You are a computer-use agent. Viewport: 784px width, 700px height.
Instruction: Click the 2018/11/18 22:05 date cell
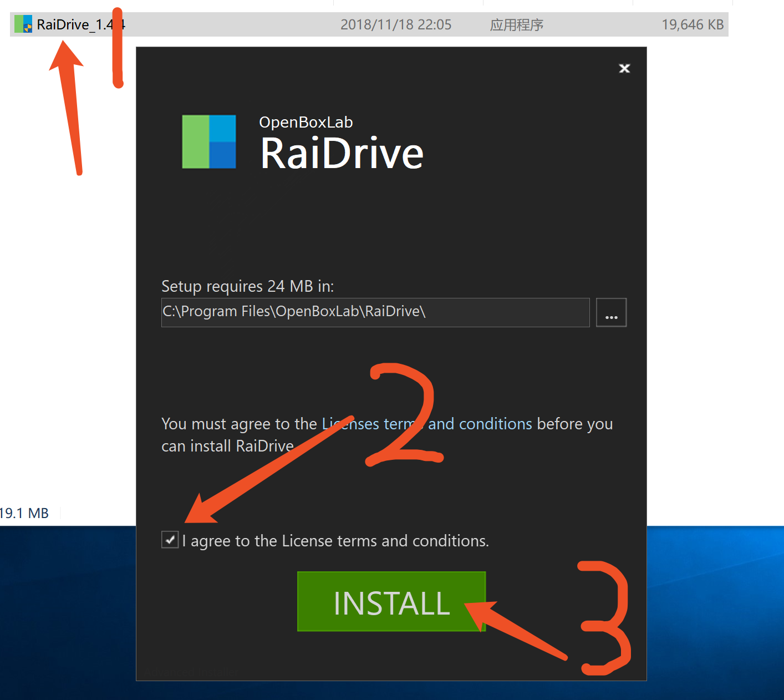395,25
